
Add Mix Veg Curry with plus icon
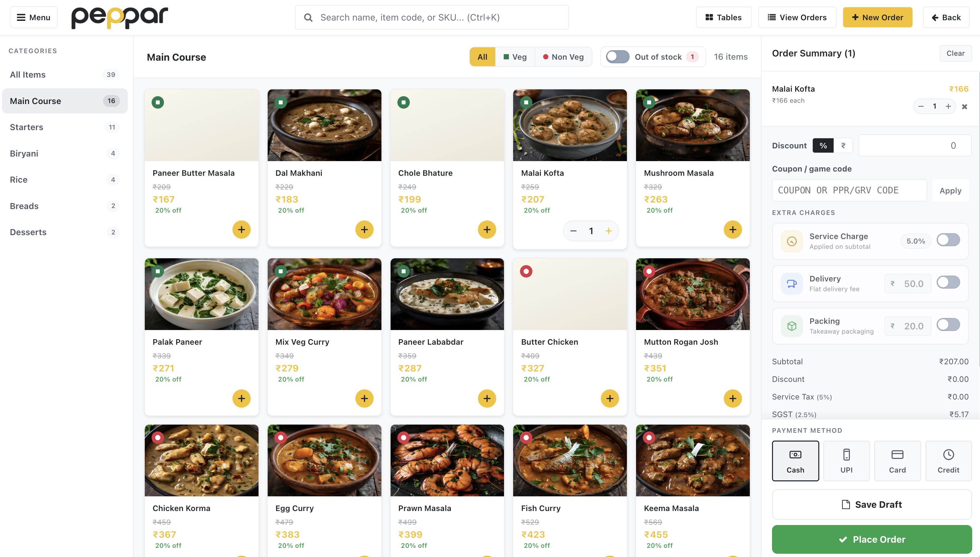(364, 399)
